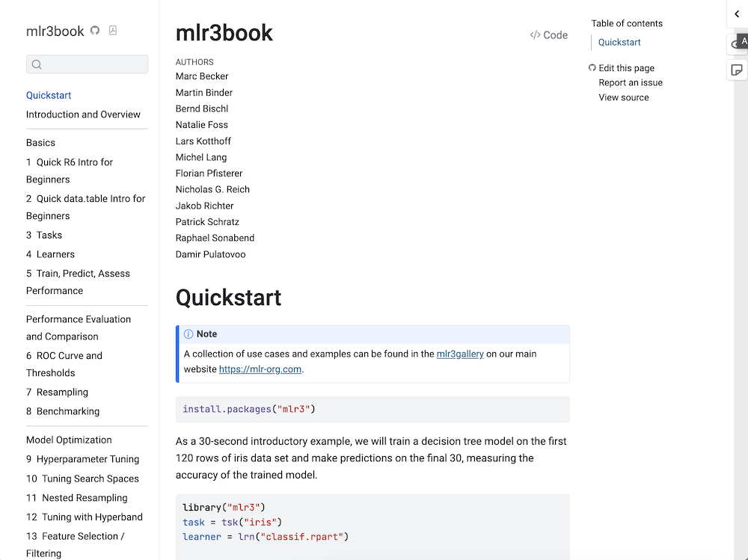The image size is (748, 560).
Task: Click Report an issue
Action: click(630, 83)
